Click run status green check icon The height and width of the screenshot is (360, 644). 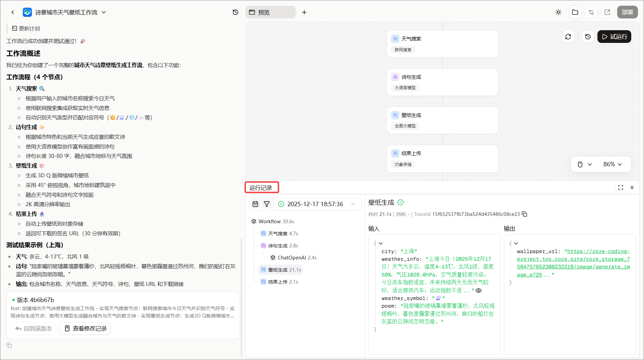click(x=281, y=204)
